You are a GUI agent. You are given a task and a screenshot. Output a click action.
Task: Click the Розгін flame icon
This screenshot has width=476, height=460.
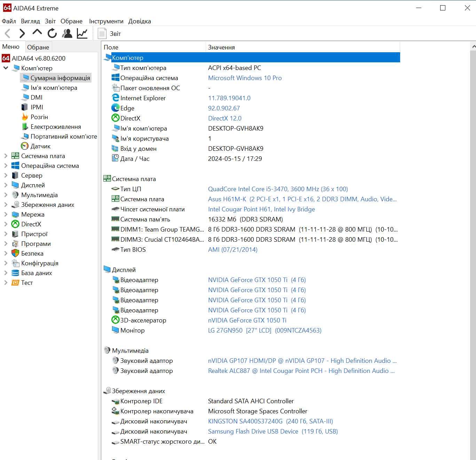coord(25,117)
